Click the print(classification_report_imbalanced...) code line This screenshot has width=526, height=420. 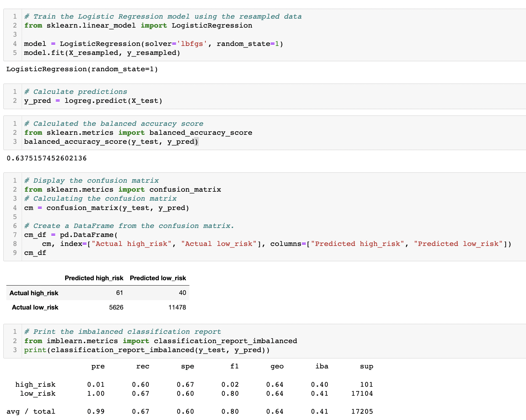click(x=147, y=350)
